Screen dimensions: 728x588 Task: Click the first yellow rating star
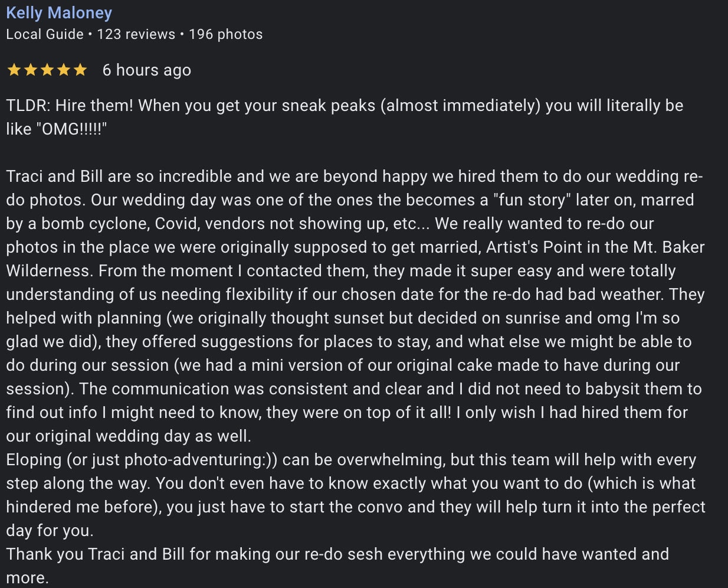pyautogui.click(x=14, y=70)
